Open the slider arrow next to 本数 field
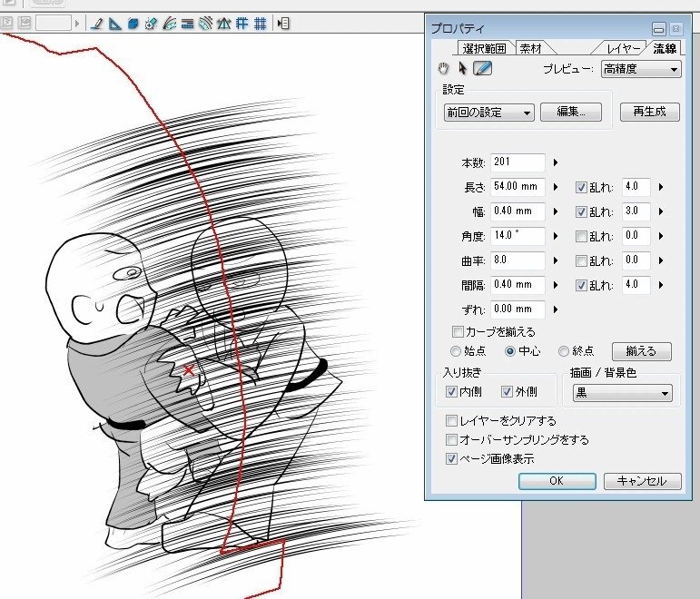Screen dimensions: 700x599 [556, 162]
